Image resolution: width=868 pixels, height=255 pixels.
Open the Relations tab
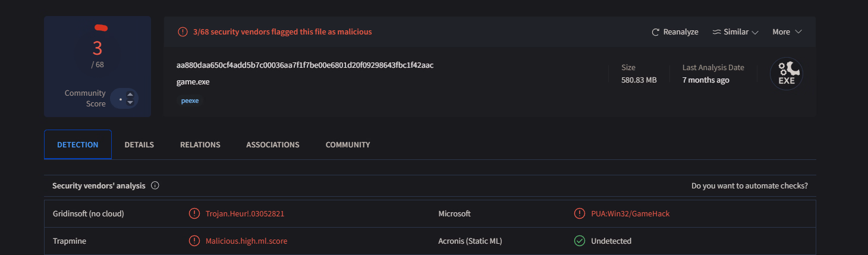point(200,144)
